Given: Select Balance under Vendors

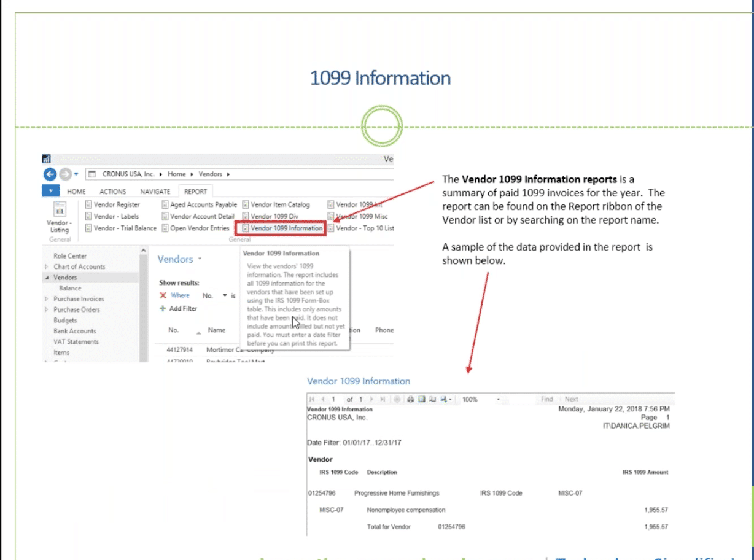Looking at the screenshot, I should tap(70, 288).
